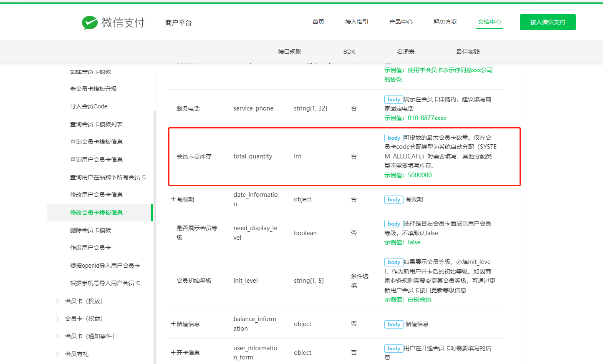Click the date_information parameter name
603x364 pixels.
coord(255,199)
